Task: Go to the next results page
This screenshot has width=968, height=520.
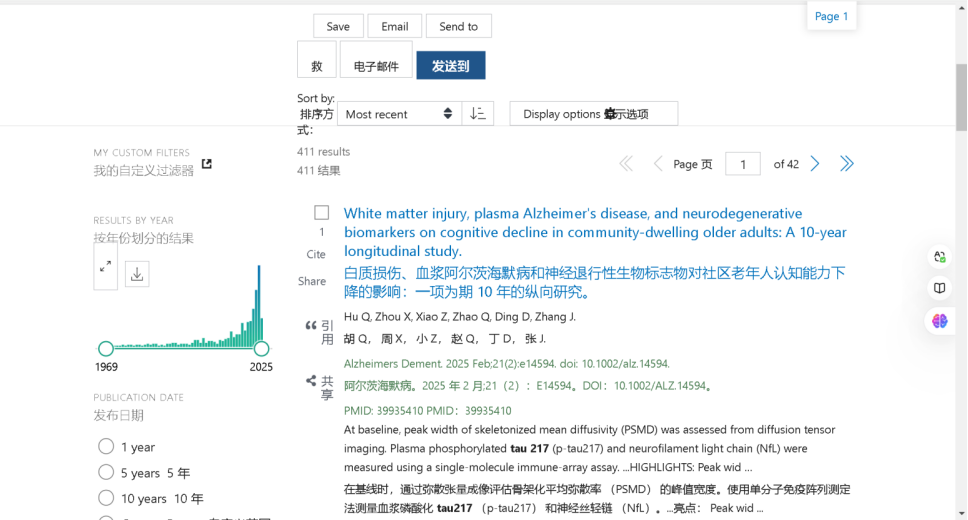Action: pyautogui.click(x=815, y=164)
